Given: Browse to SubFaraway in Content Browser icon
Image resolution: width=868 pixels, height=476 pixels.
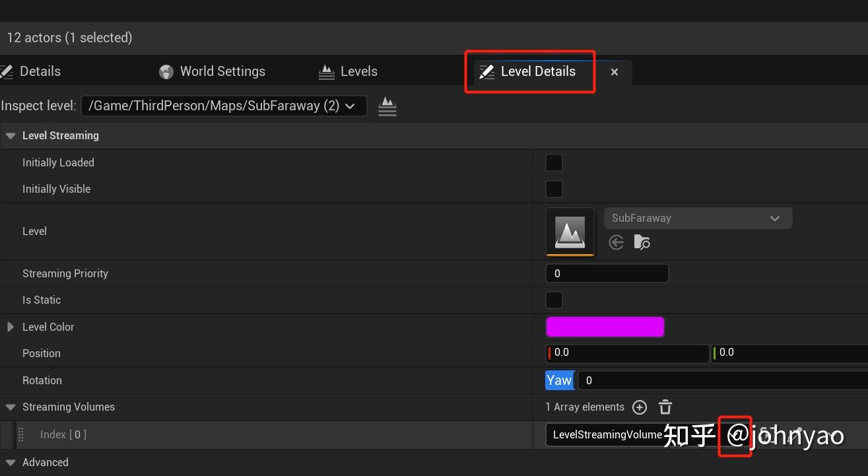Looking at the screenshot, I should [642, 242].
